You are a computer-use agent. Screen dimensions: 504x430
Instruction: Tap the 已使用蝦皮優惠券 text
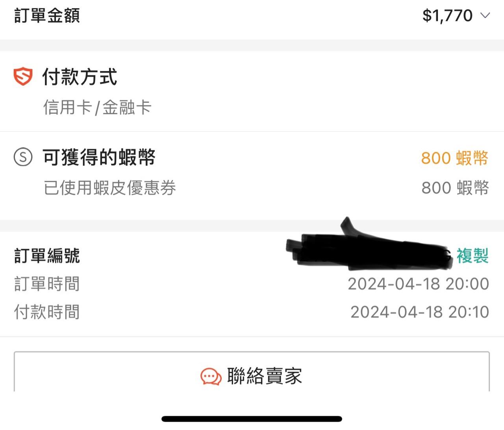[x=110, y=188]
